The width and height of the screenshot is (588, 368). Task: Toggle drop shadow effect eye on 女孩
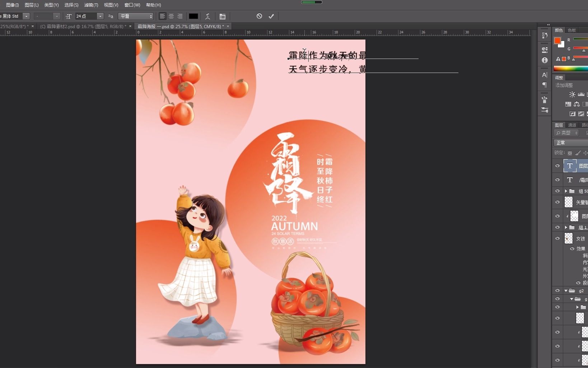[x=578, y=283]
